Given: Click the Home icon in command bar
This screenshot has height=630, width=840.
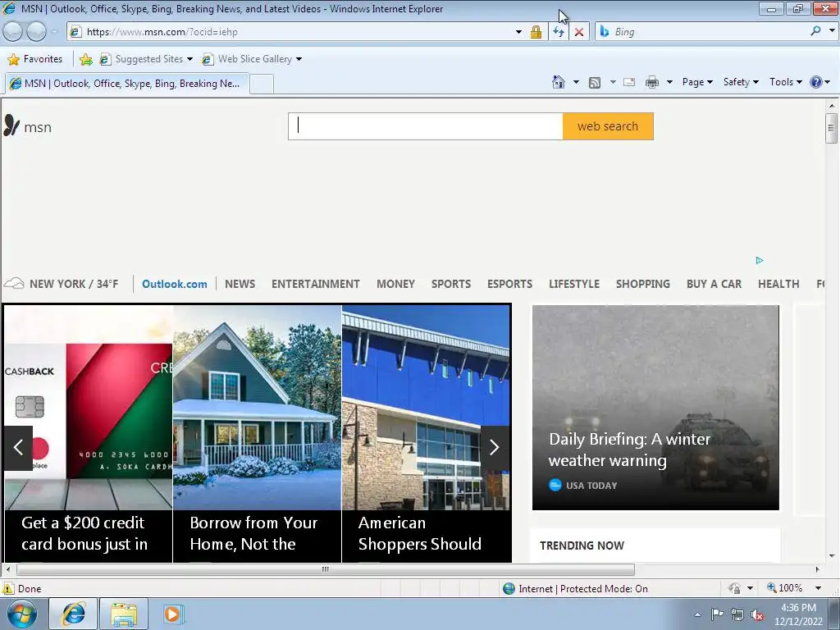Looking at the screenshot, I should pyautogui.click(x=558, y=82).
